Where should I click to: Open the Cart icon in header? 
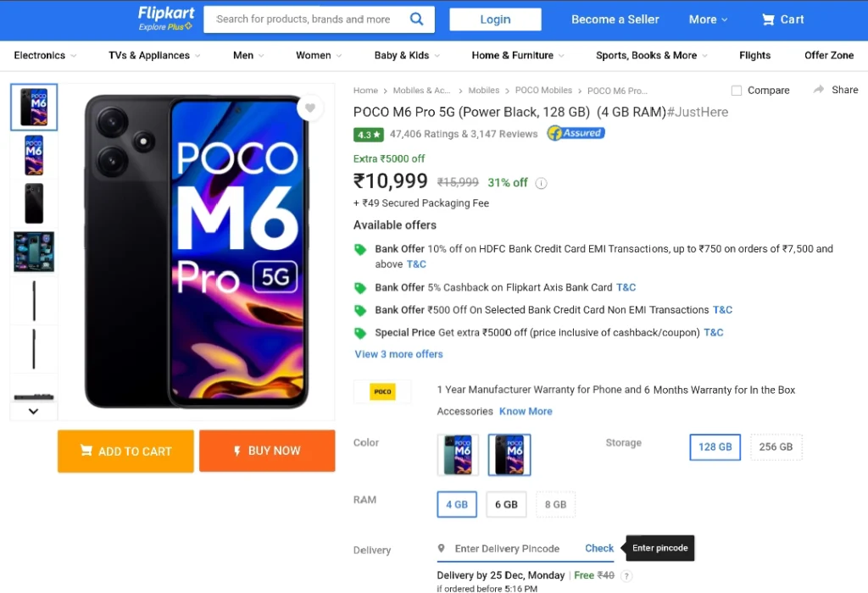[768, 19]
